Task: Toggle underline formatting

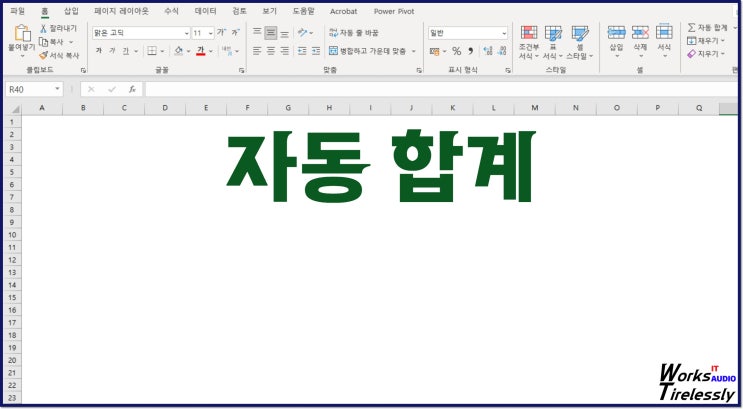Action: [x=126, y=51]
